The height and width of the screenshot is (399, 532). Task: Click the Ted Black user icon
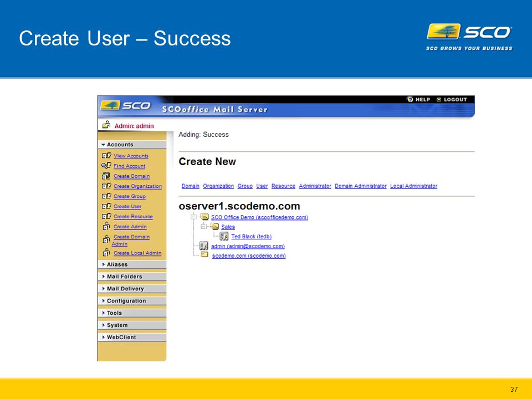click(224, 236)
